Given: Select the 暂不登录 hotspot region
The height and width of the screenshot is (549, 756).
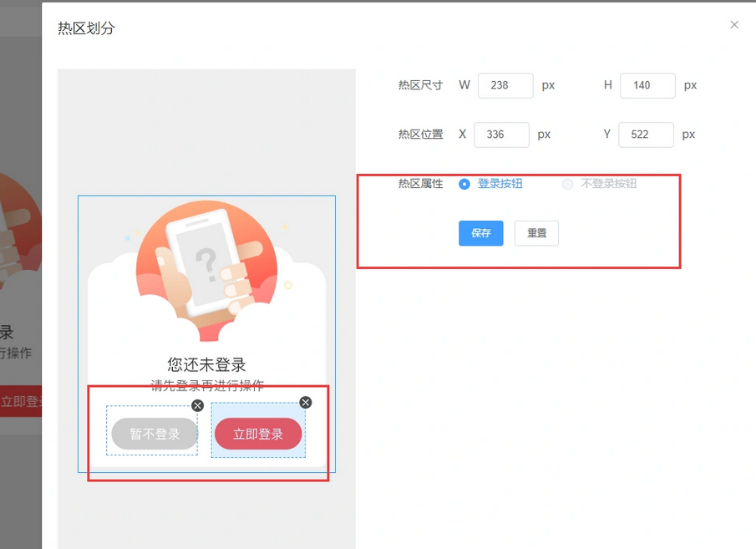Looking at the screenshot, I should (x=153, y=434).
